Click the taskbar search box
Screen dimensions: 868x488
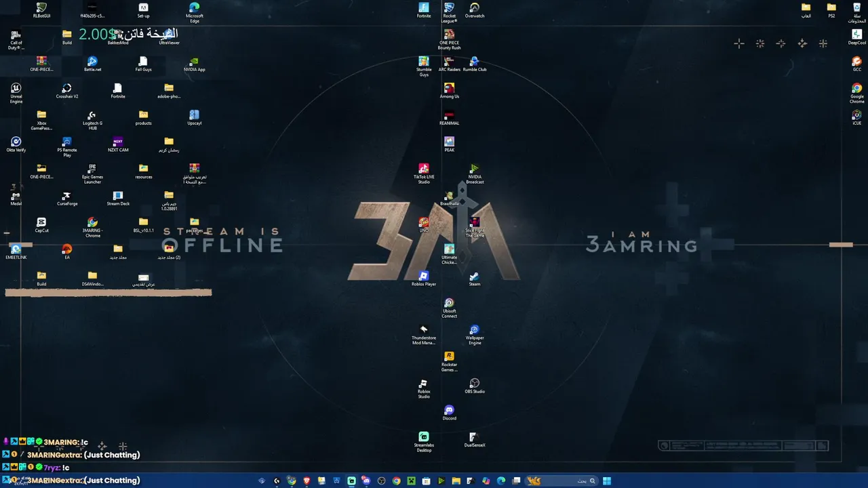(x=562, y=481)
